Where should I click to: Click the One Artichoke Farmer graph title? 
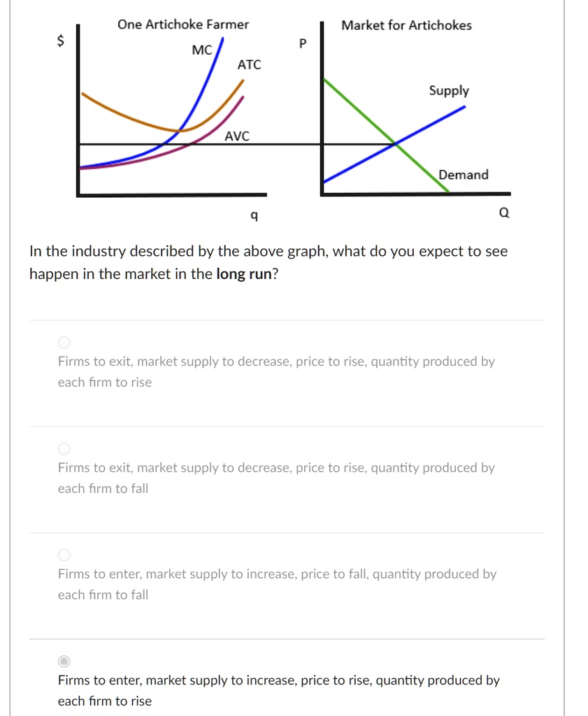183,24
